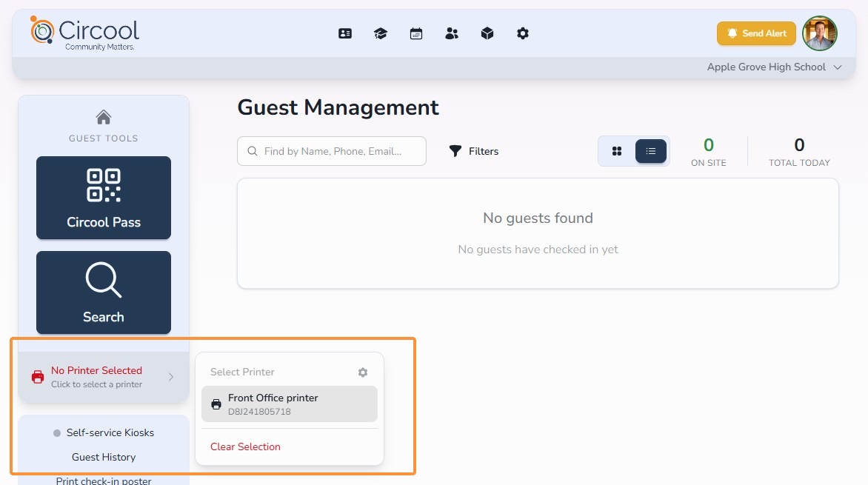Open the calendar icon in the top navigation

click(x=416, y=34)
